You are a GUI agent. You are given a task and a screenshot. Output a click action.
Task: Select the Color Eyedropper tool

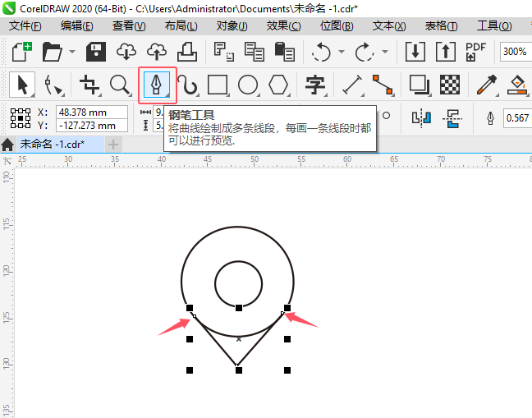click(487, 85)
